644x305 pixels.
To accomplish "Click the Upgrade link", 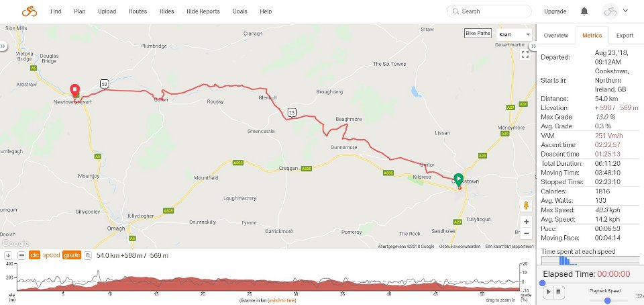I will [x=555, y=11].
